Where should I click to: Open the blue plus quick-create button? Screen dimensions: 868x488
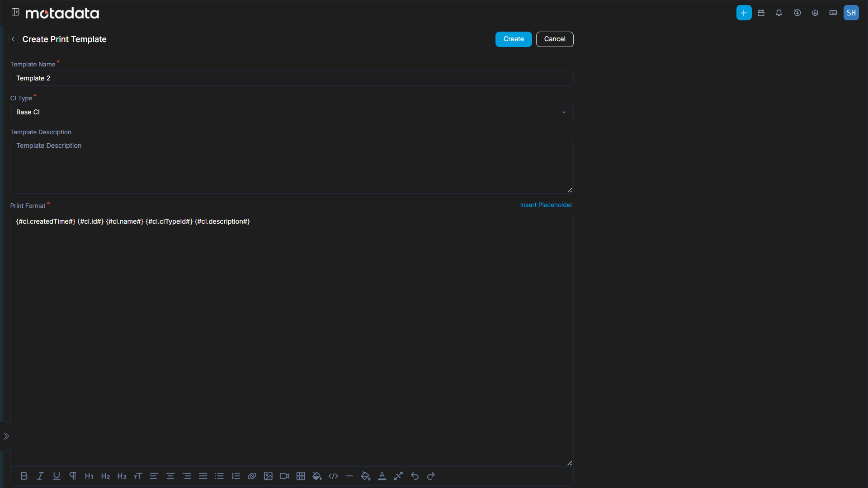[x=744, y=13]
